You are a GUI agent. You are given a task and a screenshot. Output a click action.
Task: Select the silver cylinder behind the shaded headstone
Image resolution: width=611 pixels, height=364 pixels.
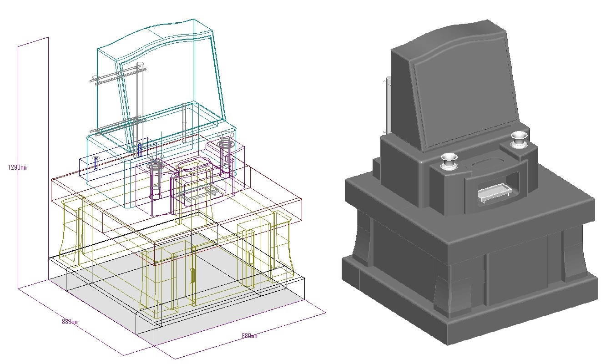coord(389,105)
